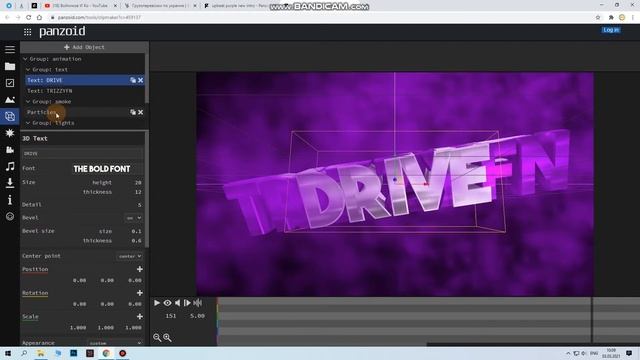Open the apps grid icon beside panzoid
Image resolution: width=640 pixels, height=360 pixels.
(27, 32)
